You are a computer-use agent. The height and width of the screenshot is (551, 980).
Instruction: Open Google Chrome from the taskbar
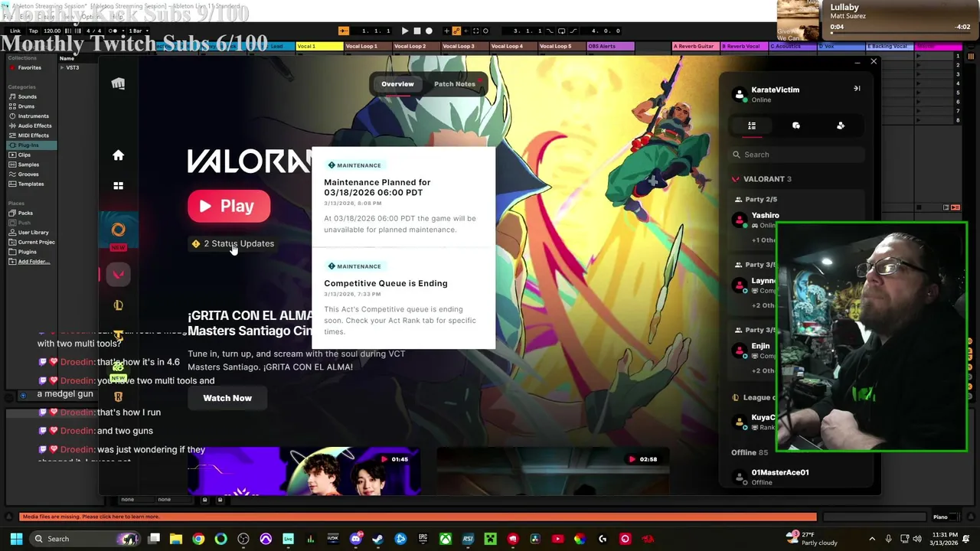pos(198,539)
